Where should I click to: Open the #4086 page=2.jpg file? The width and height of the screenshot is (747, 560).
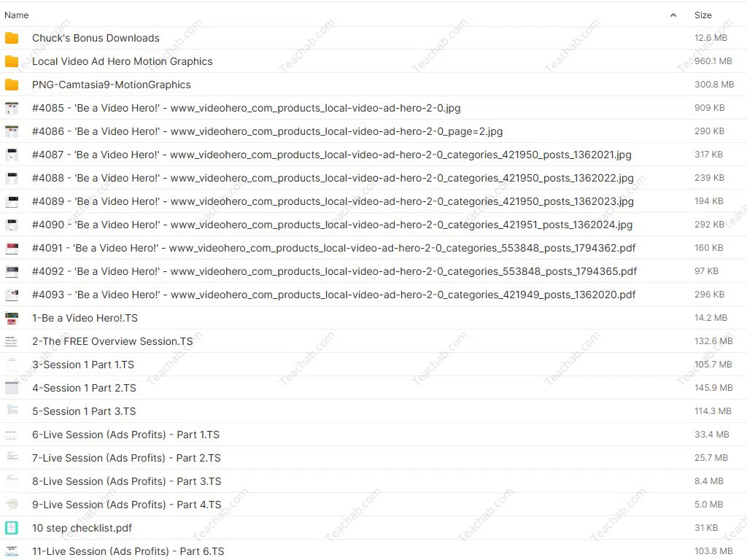(267, 131)
